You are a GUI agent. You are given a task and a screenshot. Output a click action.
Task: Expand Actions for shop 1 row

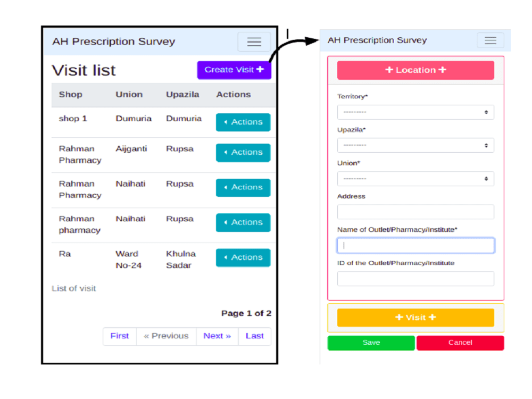243,122
